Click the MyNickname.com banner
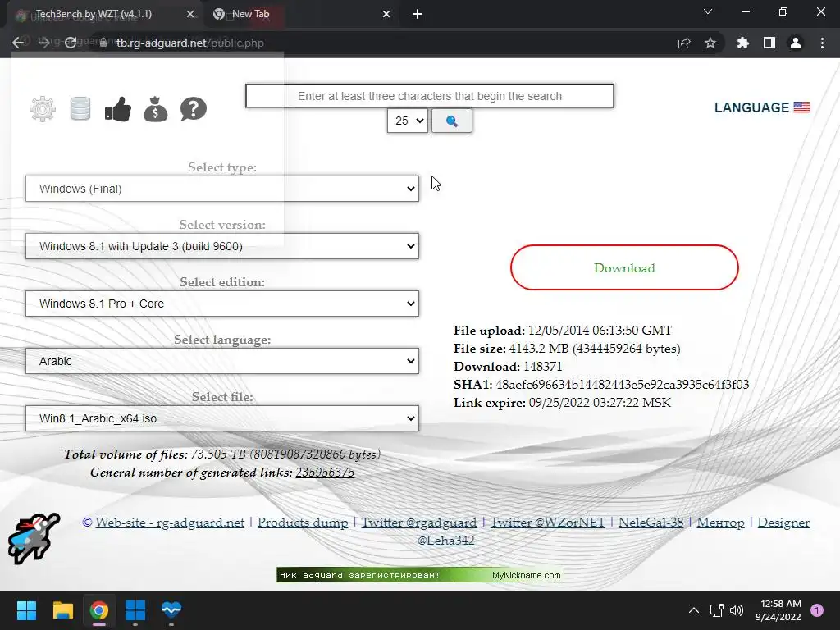The image size is (840, 630). [x=419, y=575]
